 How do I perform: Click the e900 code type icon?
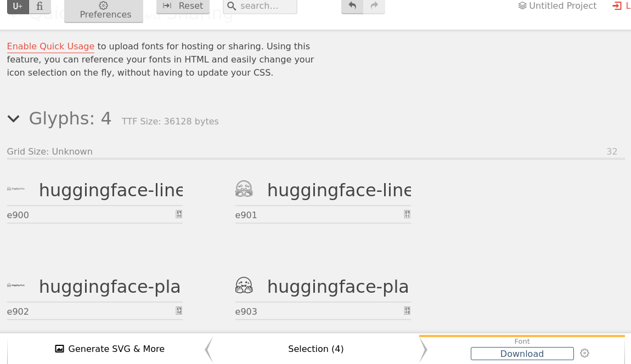(x=179, y=214)
